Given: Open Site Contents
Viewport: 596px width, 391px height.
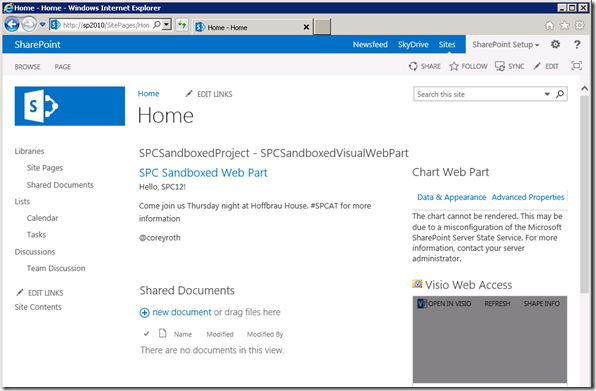Looking at the screenshot, I should click(38, 307).
